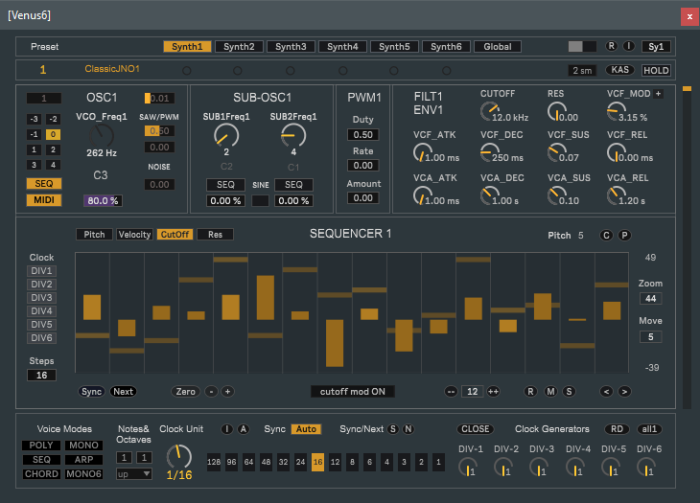This screenshot has height=503, width=700.
Task: Click the sequencer S round button
Action: tap(569, 392)
